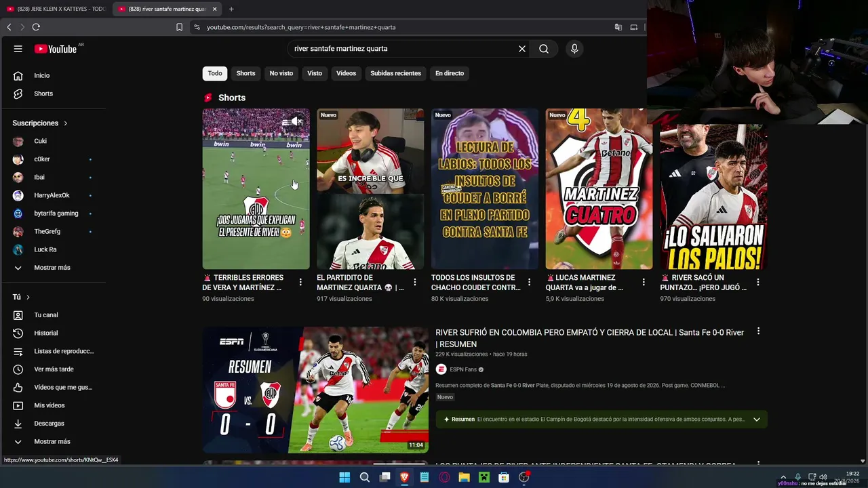
Task: Show hidden system tray icons
Action: tap(783, 477)
